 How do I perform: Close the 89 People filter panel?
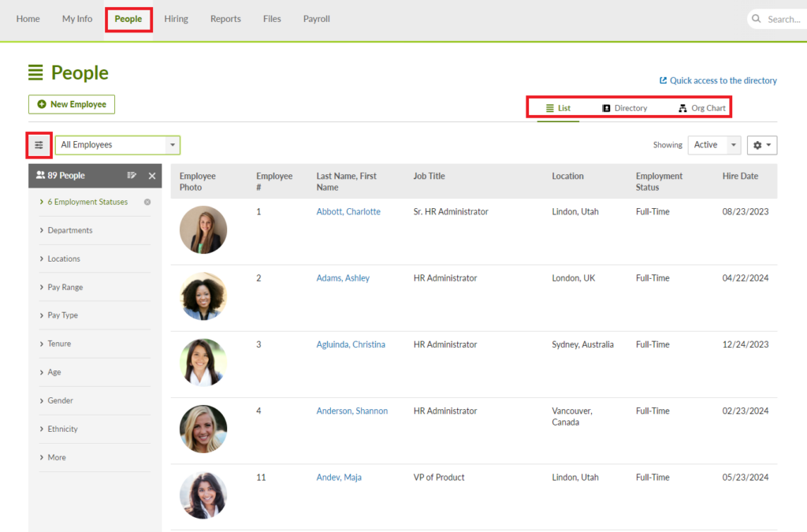[151, 175]
